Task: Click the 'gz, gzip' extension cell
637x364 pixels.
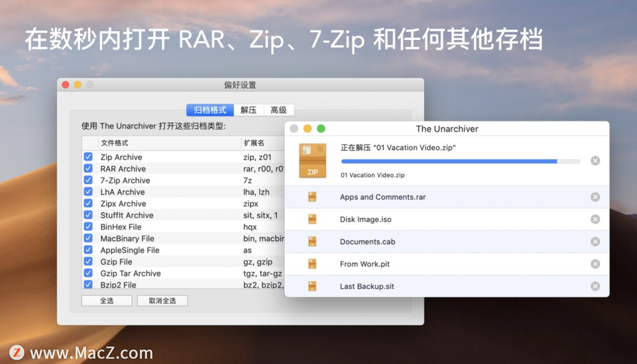Action: [x=258, y=262]
